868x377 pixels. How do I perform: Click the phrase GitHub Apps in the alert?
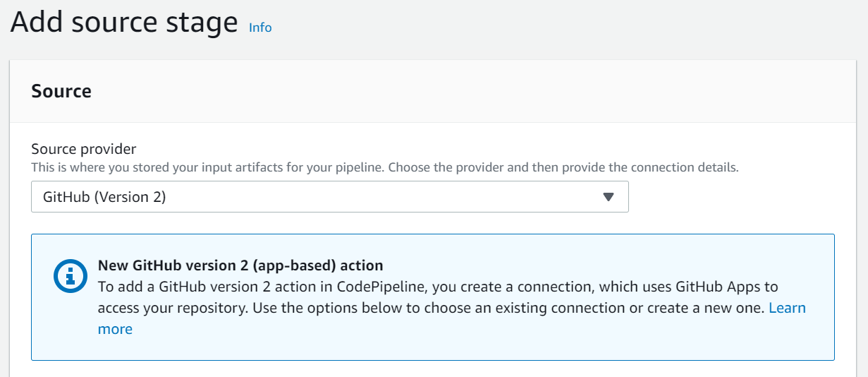pyautogui.click(x=716, y=287)
